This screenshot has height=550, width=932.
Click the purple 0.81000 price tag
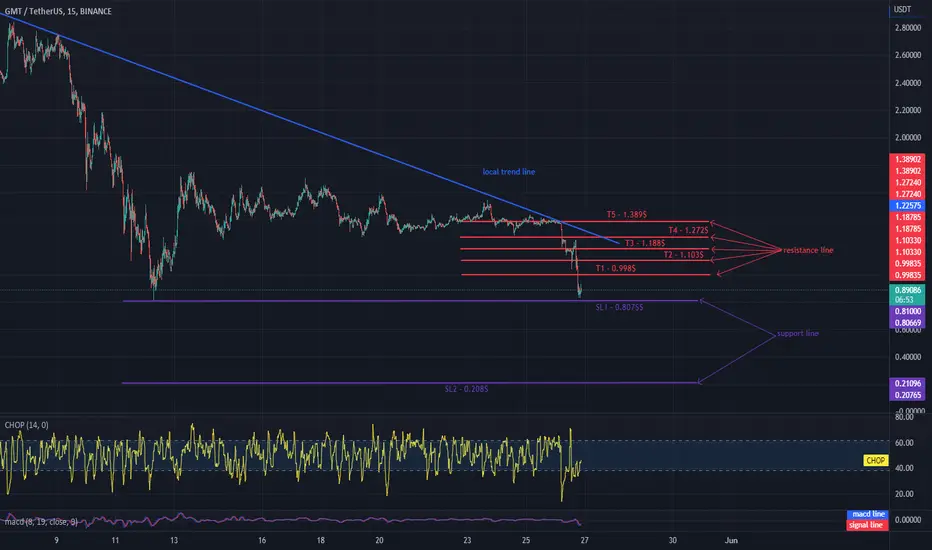click(907, 312)
